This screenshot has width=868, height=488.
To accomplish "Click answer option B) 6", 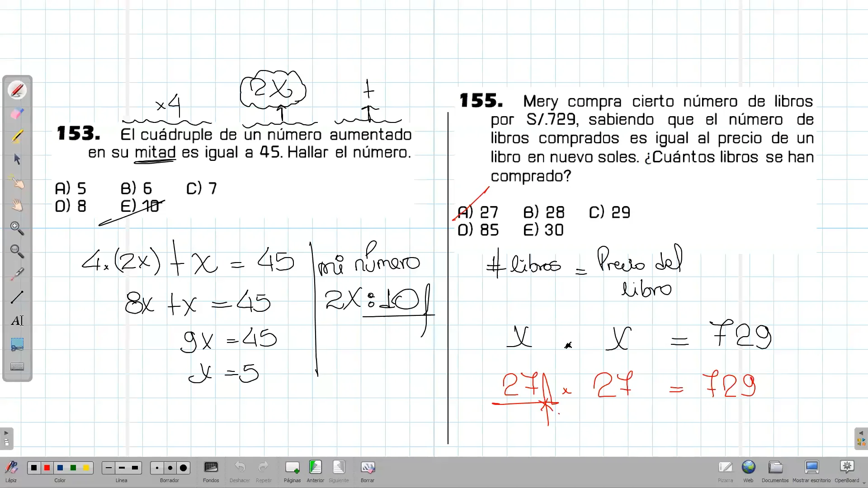I will pyautogui.click(x=136, y=188).
